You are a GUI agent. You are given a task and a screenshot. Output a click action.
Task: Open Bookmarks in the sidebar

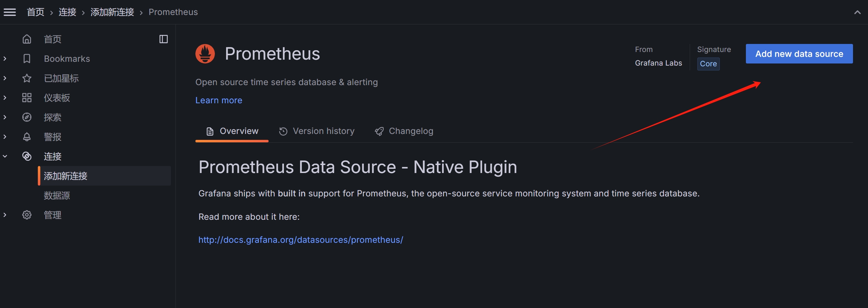point(67,59)
